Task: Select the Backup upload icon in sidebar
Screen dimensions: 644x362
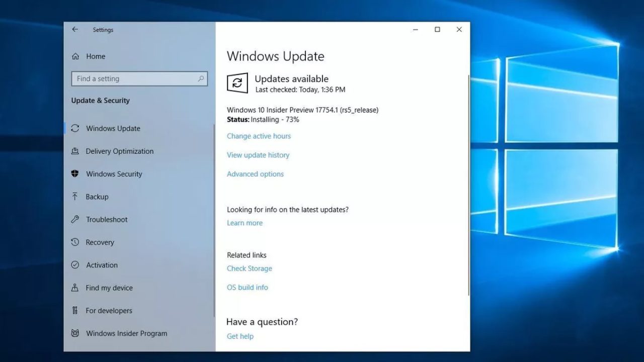Action: pos(75,197)
